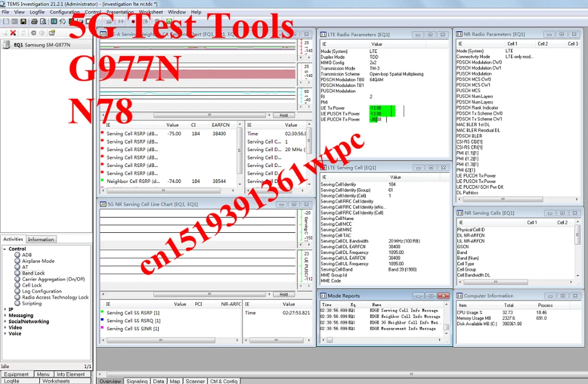Click the ADB activity round icon
The width and height of the screenshot is (588, 384).
pyautogui.click(x=17, y=255)
